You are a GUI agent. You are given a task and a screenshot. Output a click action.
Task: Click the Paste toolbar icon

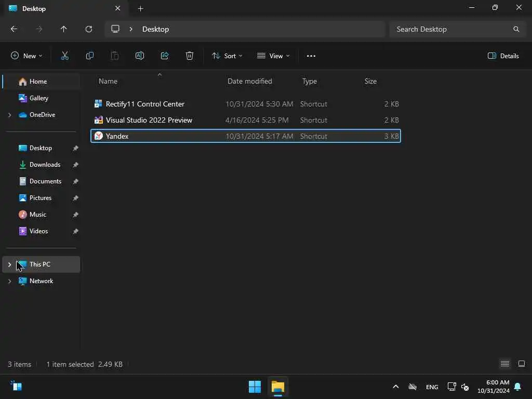[115, 56]
